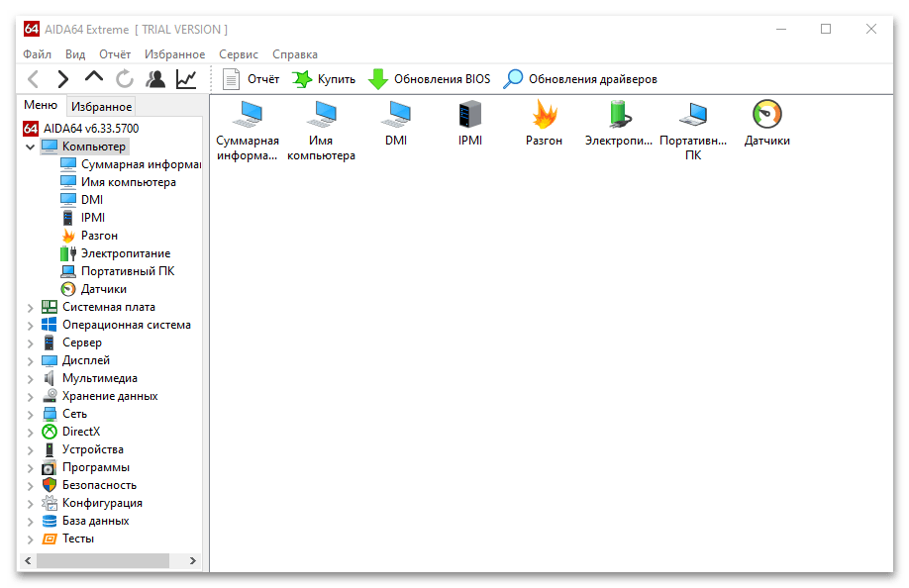Click the Обновления драйверов button
909x588 pixels.
[580, 79]
